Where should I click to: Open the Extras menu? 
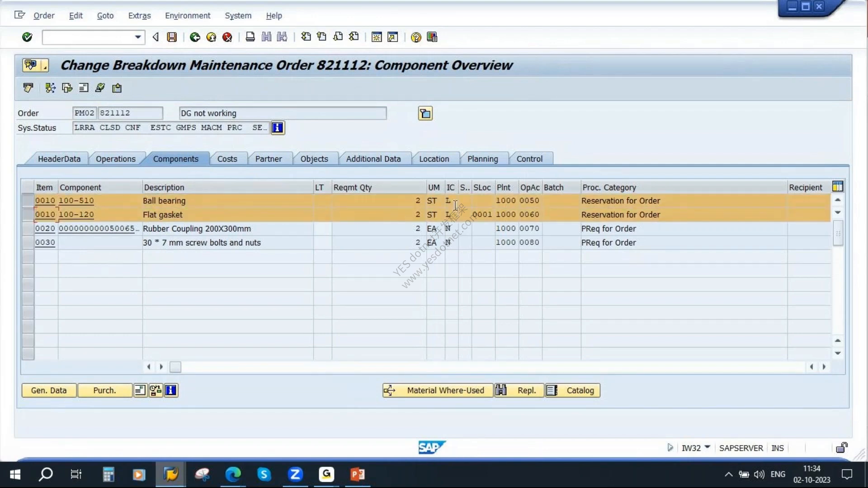coord(140,15)
